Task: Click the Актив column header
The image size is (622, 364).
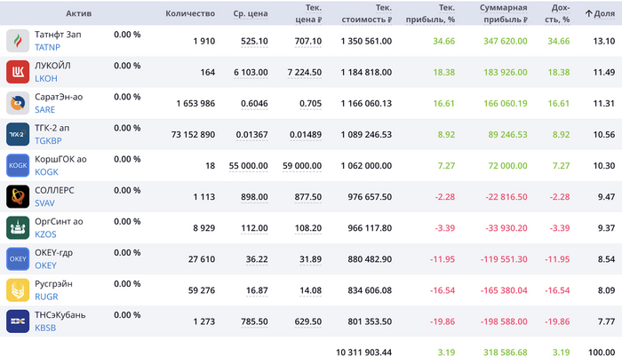Action: pyautogui.click(x=79, y=13)
